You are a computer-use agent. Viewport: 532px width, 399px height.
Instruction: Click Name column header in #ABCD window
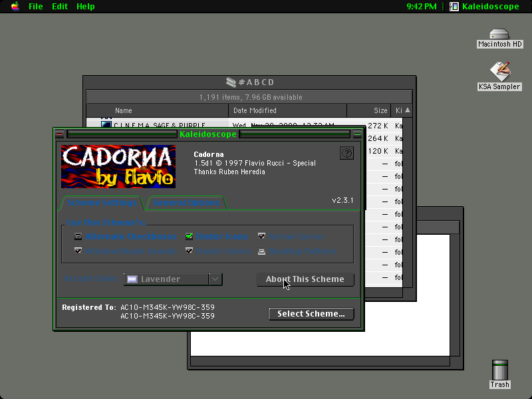pyautogui.click(x=158, y=110)
